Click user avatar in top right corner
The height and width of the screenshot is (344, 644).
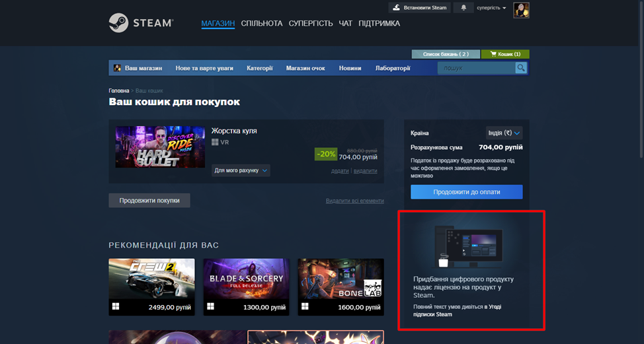521,11
